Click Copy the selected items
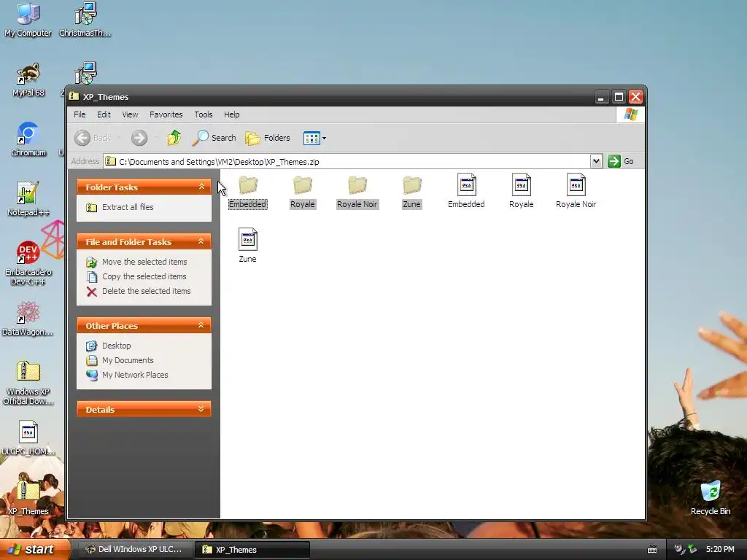 tap(144, 276)
